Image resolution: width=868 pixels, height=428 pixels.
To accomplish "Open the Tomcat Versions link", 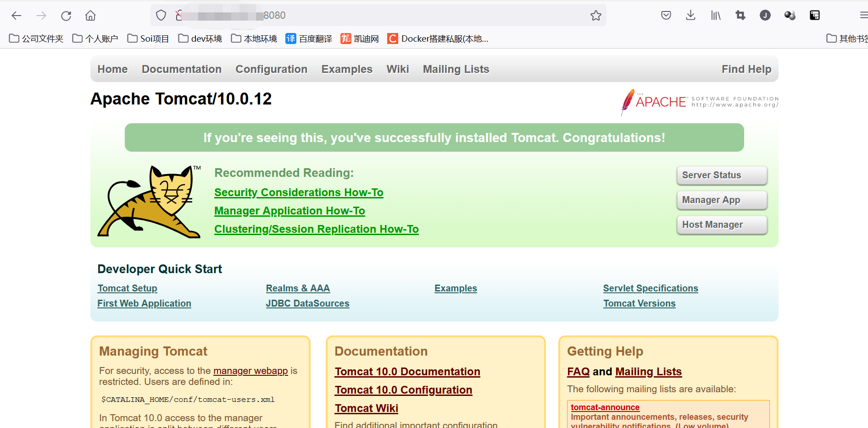I will pyautogui.click(x=640, y=303).
